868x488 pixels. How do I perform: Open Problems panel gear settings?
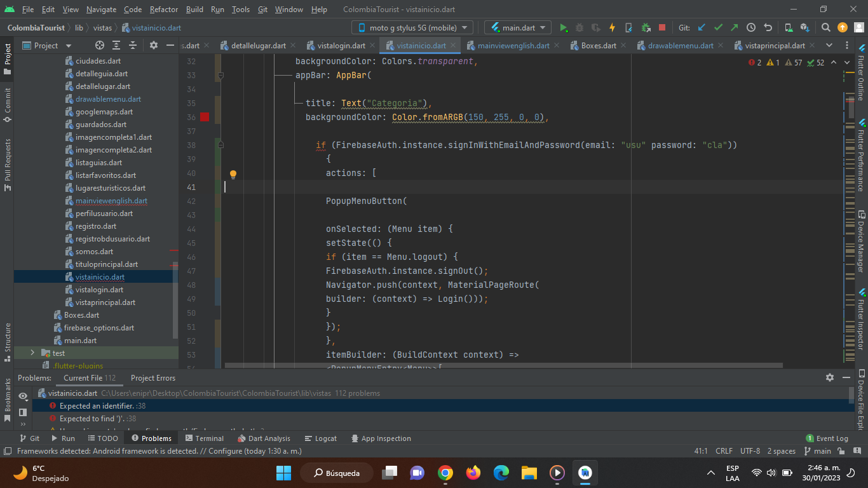click(829, 377)
